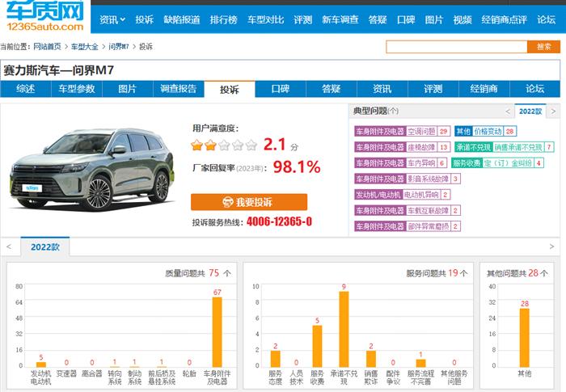The image size is (566, 392).
Task: Click the 车质网 12365auto.com logo
Action: [44, 17]
